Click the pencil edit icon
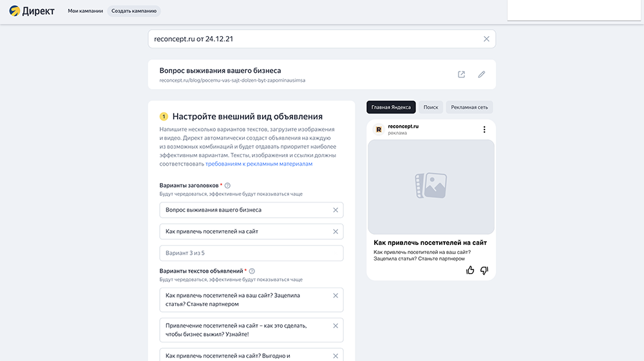This screenshot has width=644, height=361. point(481,75)
